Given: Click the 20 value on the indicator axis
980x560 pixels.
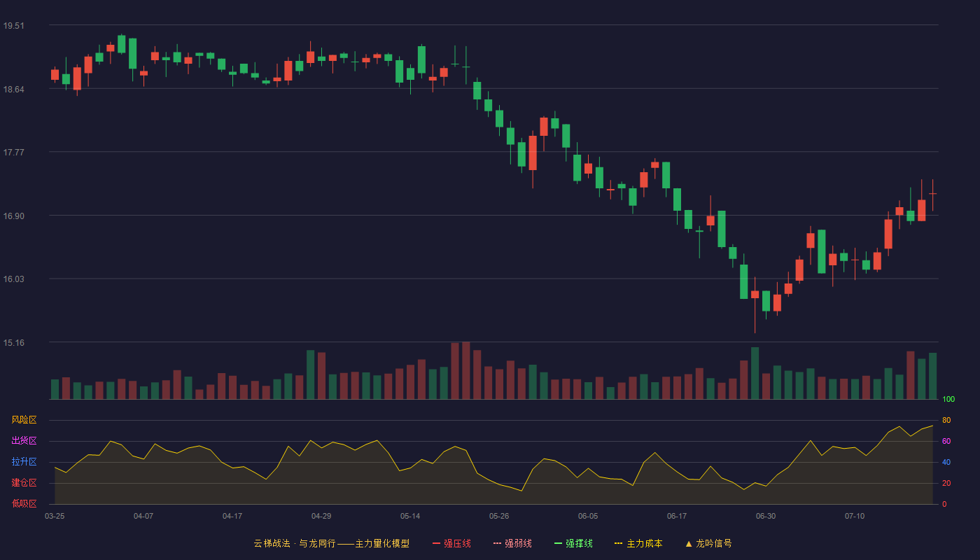Looking at the screenshot, I should point(946,483).
